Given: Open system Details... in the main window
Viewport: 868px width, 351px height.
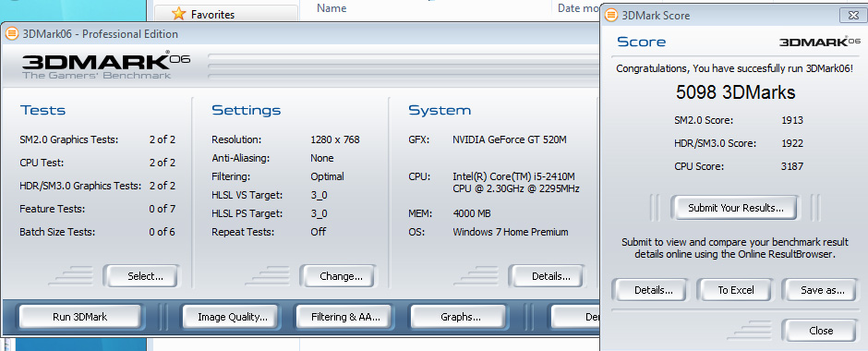Looking at the screenshot, I should tap(548, 275).
